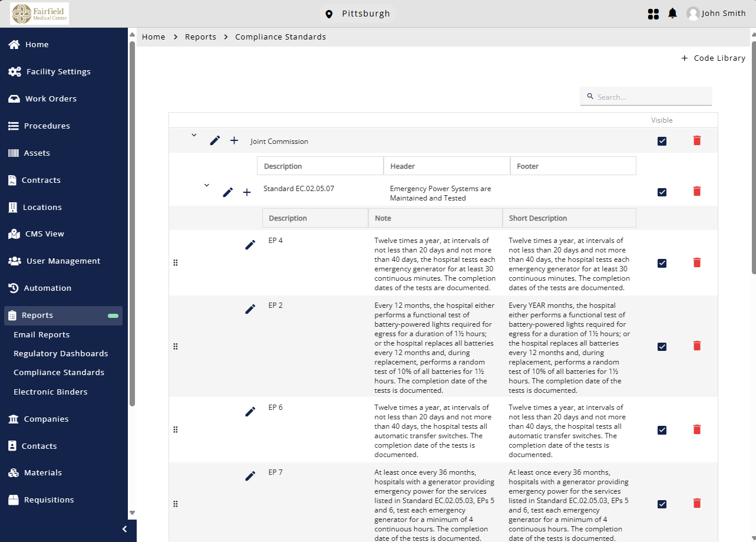Image resolution: width=756 pixels, height=542 pixels.
Task: Collapse the left sidebar navigation
Action: pyautogui.click(x=124, y=529)
